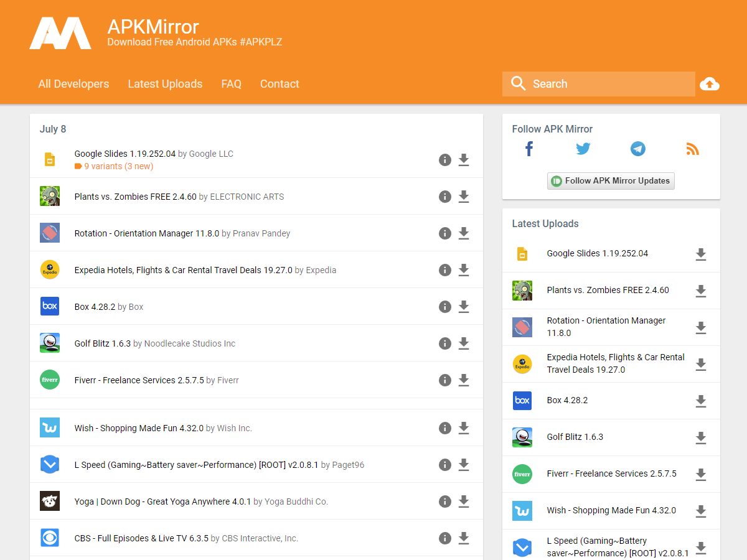The image size is (747, 560).
Task: Open APK Mirror RSS feed icon
Action: [692, 149]
